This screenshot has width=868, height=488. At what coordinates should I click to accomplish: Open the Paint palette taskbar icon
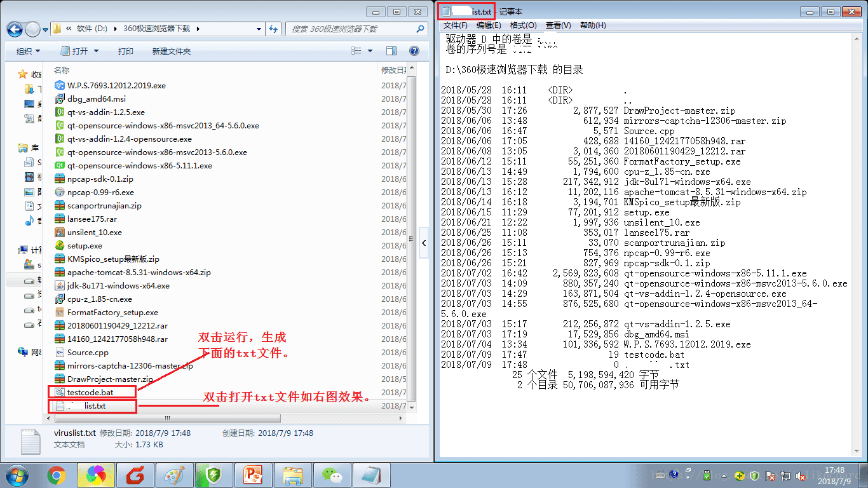(173, 475)
